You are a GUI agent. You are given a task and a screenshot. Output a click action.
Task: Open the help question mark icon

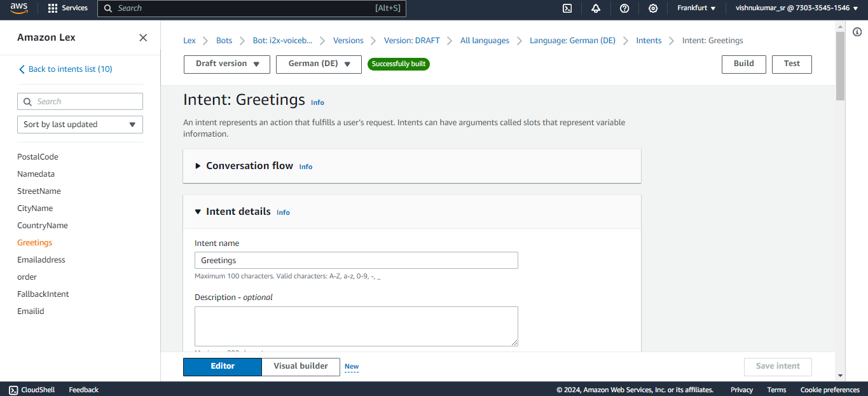[x=624, y=8]
